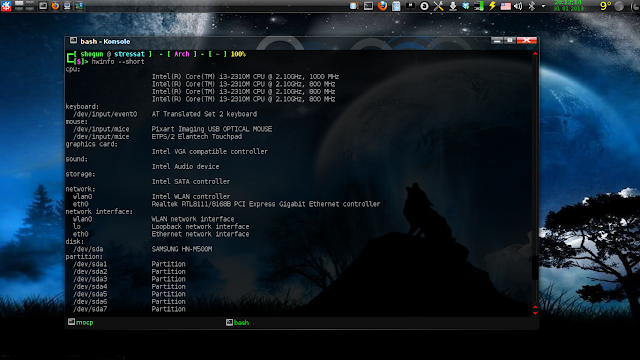640x360 pixels.
Task: Click 'Loopback network interface' text
Action: (200, 227)
